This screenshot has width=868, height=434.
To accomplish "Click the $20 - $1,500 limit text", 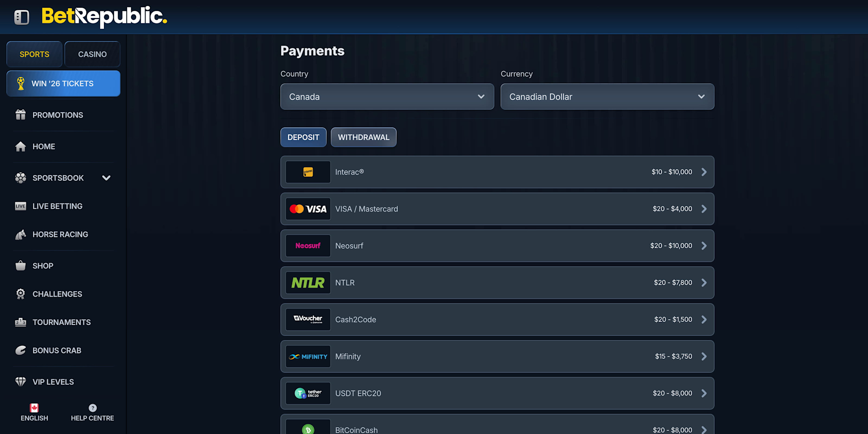I will pyautogui.click(x=673, y=320).
